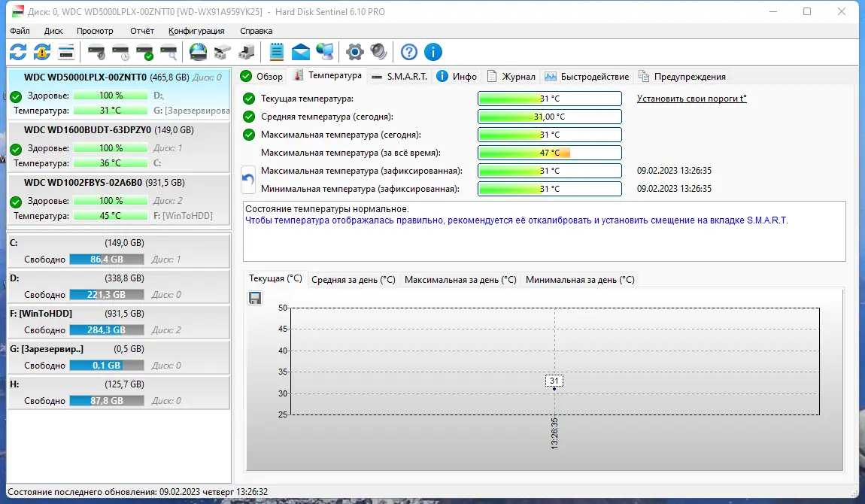Open the Отчёт menu
865x504 pixels.
[x=141, y=31]
